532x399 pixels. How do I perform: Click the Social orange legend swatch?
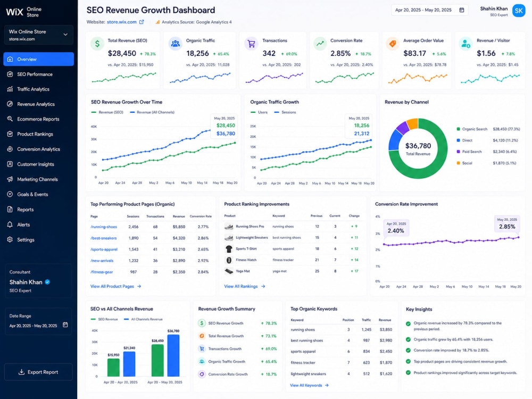pos(459,163)
